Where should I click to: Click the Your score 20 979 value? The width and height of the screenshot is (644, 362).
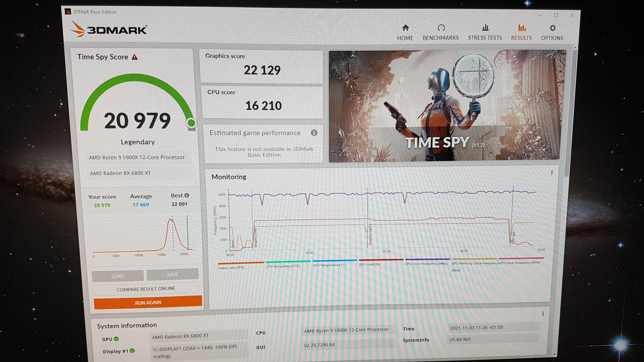(x=102, y=205)
